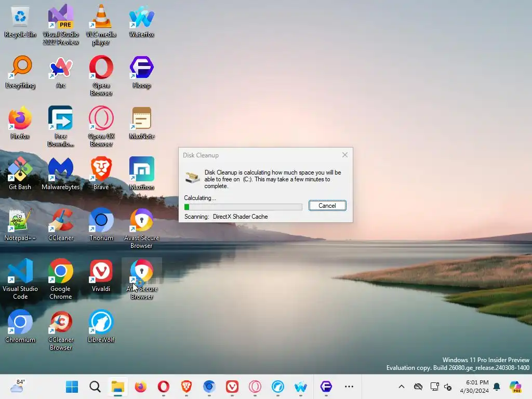
Task: Close the Disk Cleanup dialog
Action: click(x=345, y=155)
